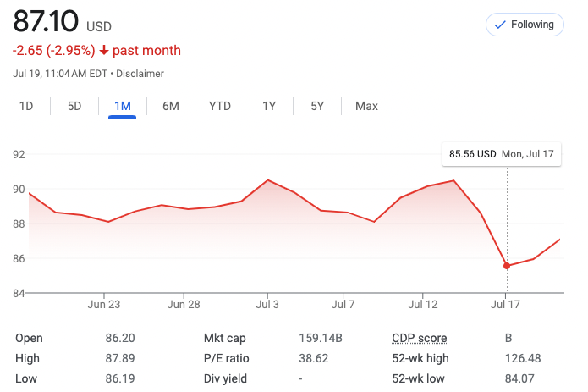Select the 1D time range tab

coord(26,106)
